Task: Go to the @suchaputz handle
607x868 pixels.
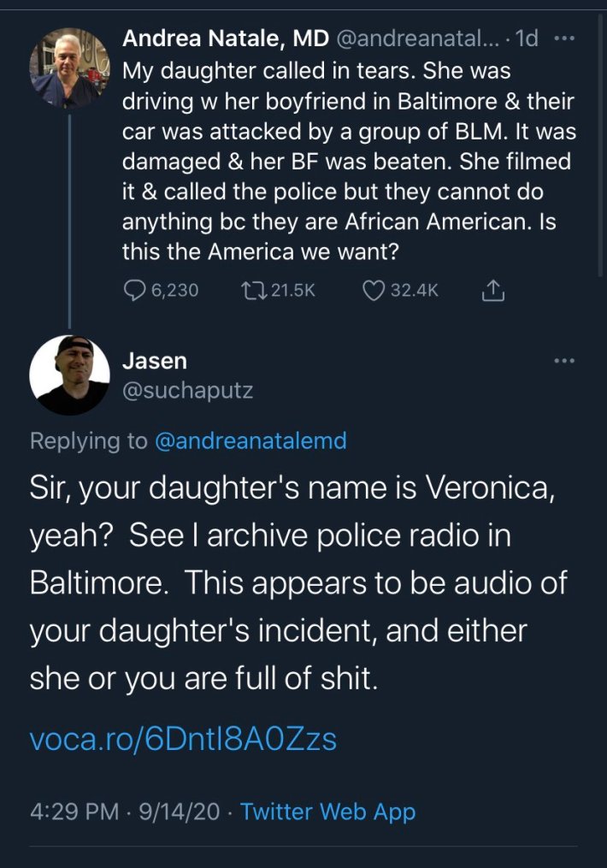Action: [x=188, y=390]
